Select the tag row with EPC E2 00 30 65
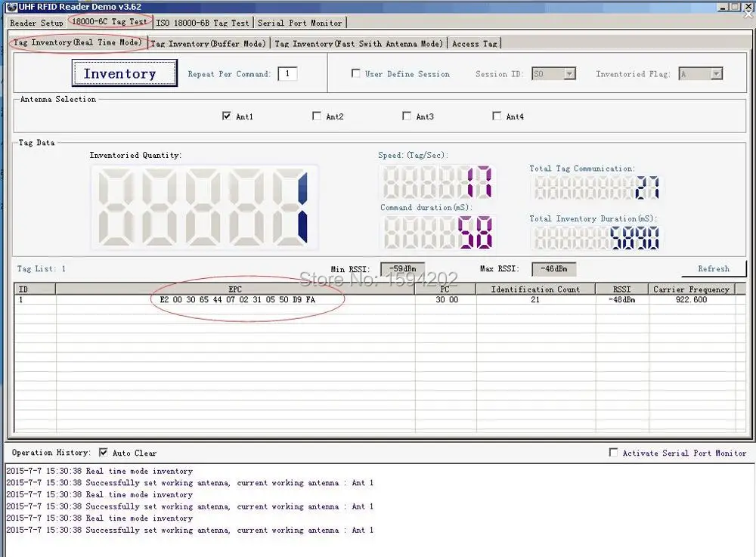The image size is (756, 557). click(237, 300)
